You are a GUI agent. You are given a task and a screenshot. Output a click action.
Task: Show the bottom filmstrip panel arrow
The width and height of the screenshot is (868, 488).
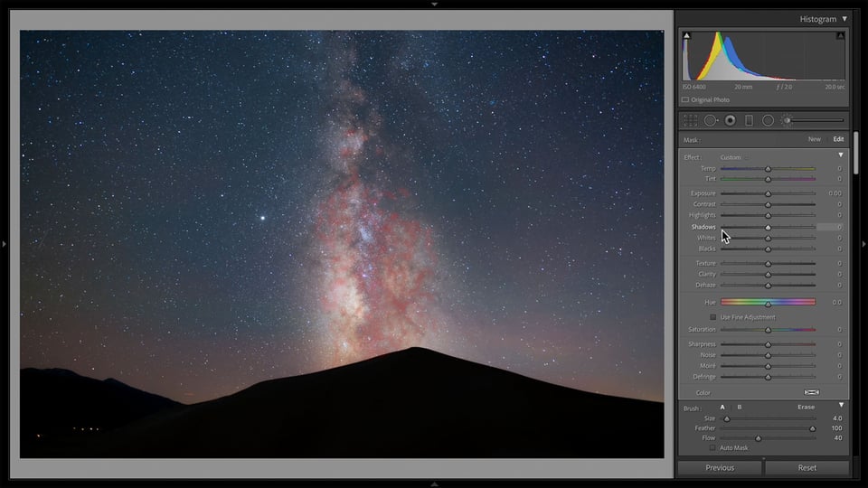435,484
